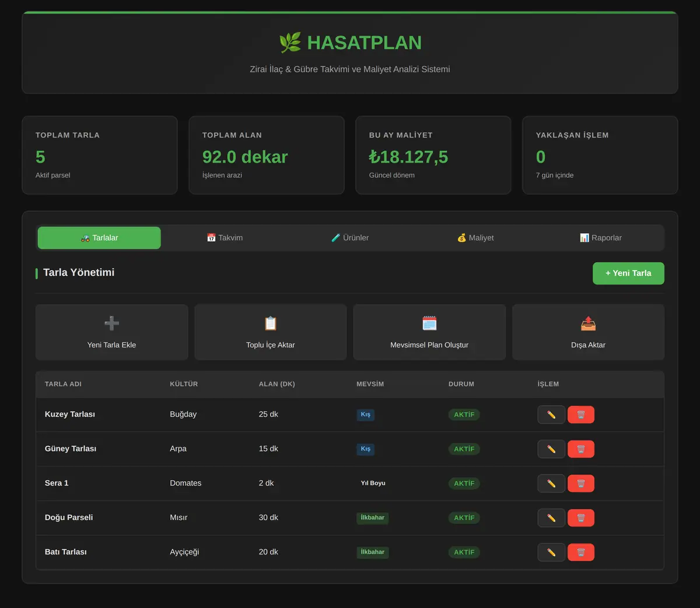The height and width of the screenshot is (608, 700).
Task: Delete Batı Tarlası with trash icon
Action: click(581, 553)
